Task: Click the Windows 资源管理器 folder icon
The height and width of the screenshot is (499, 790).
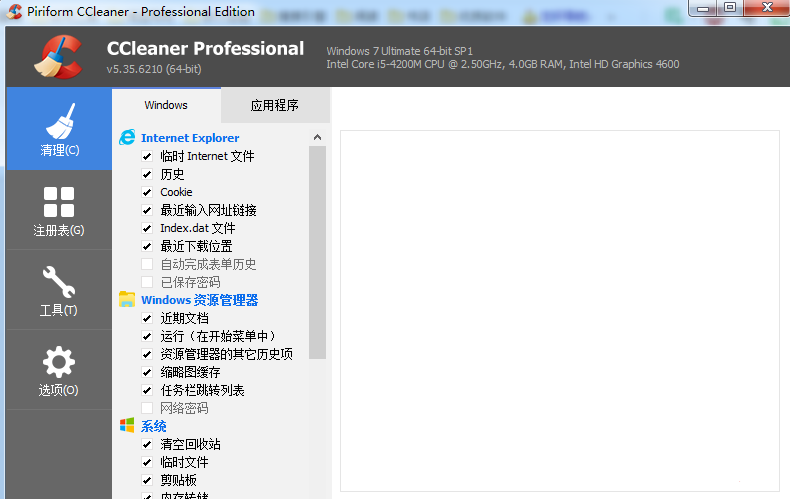Action: click(127, 300)
